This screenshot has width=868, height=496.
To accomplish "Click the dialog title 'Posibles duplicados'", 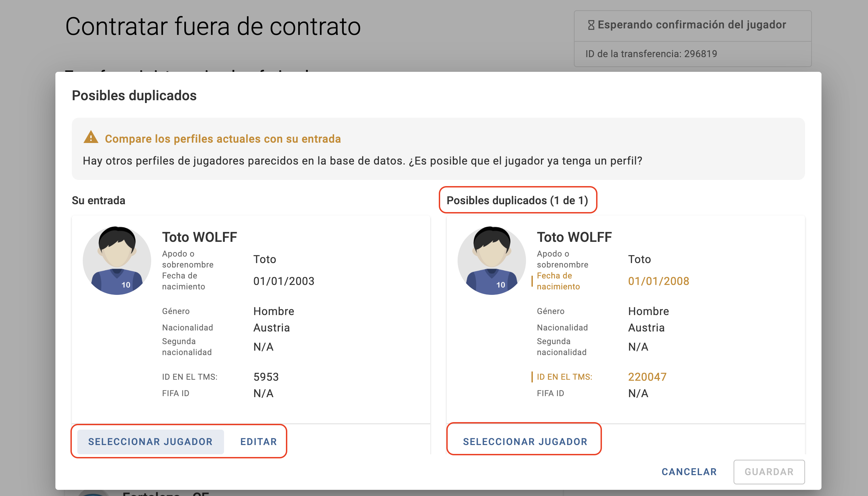I will tap(134, 95).
